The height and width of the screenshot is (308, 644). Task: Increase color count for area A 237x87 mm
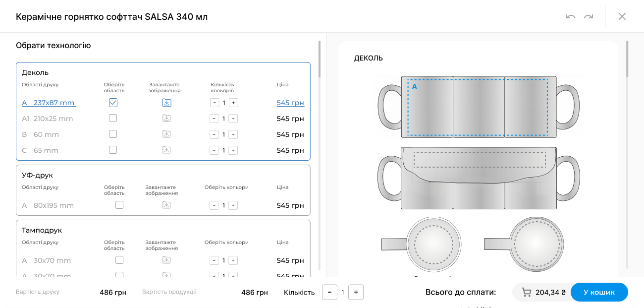point(233,103)
